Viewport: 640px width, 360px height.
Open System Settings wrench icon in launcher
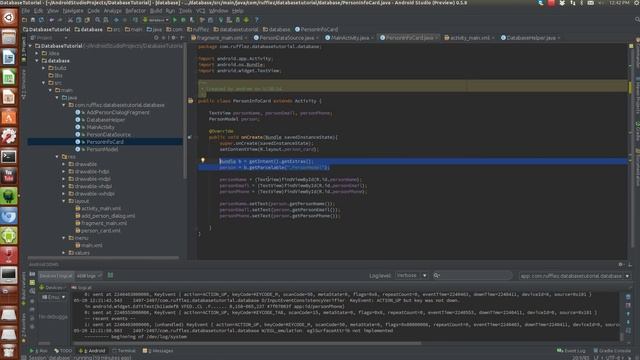point(9,137)
